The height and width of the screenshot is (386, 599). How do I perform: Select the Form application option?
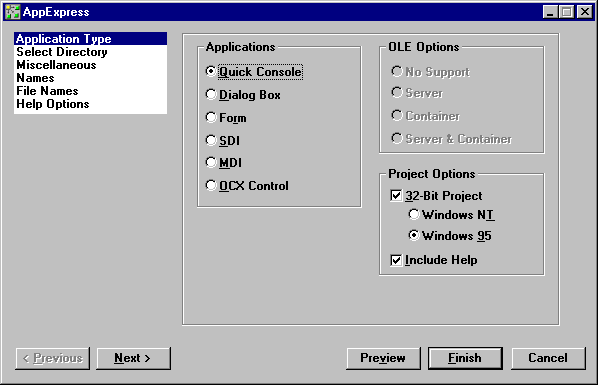point(226,118)
